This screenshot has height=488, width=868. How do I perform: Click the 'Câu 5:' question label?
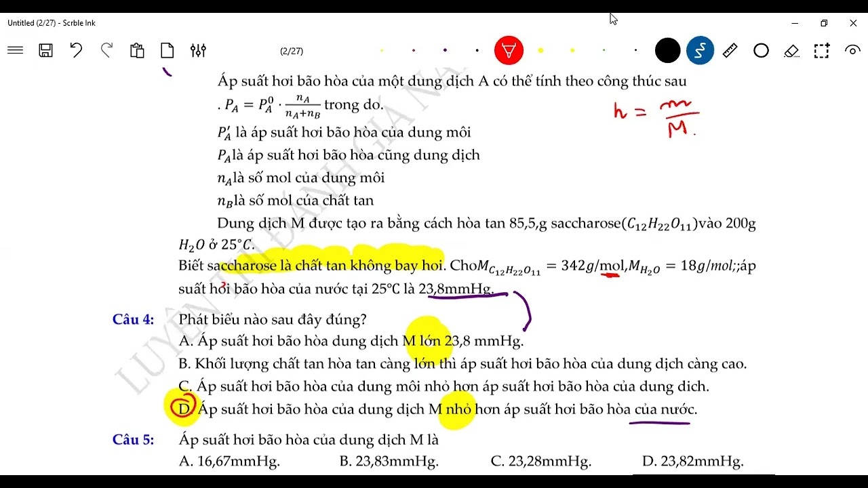[x=133, y=439]
